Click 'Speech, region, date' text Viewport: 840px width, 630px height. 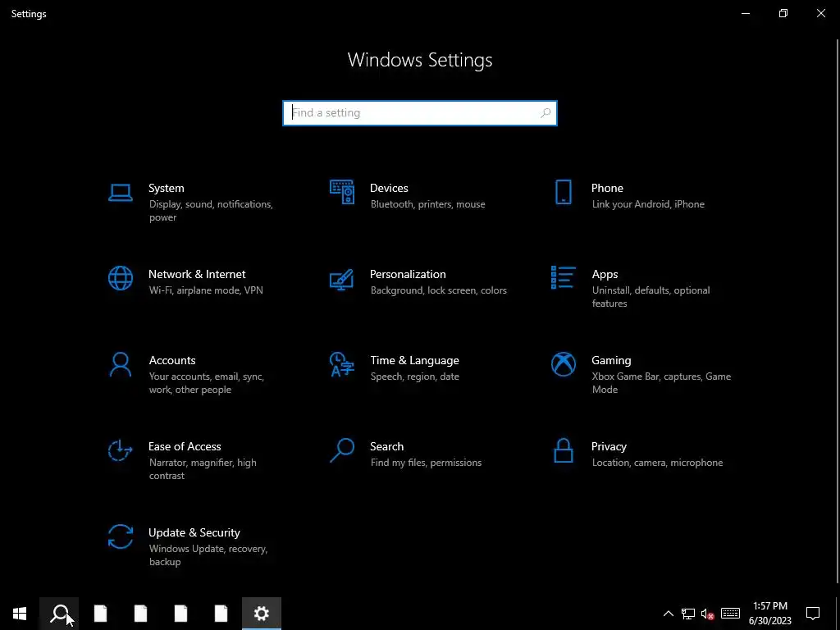pos(414,377)
